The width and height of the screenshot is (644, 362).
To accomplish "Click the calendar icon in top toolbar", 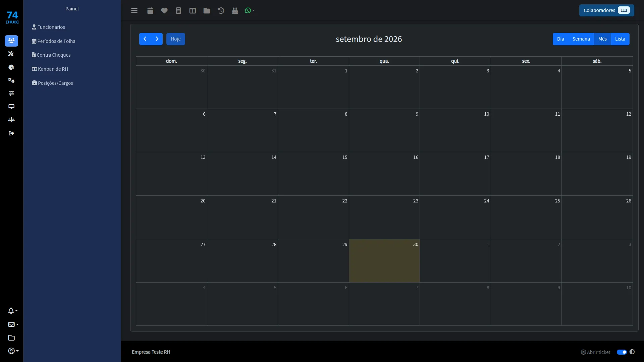I will 150,11.
